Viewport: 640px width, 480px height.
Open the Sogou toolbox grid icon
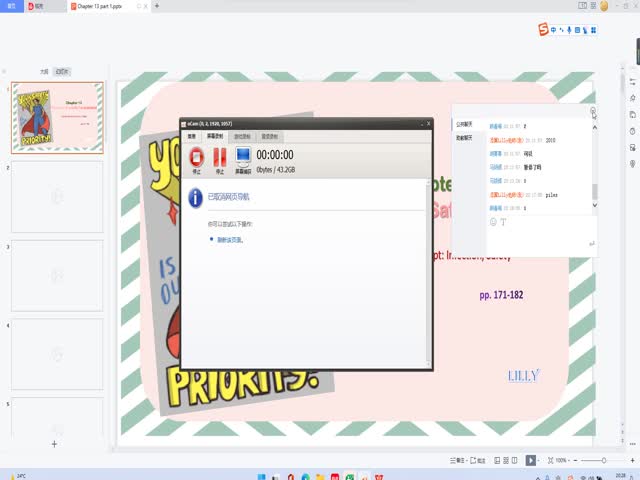[x=593, y=30]
